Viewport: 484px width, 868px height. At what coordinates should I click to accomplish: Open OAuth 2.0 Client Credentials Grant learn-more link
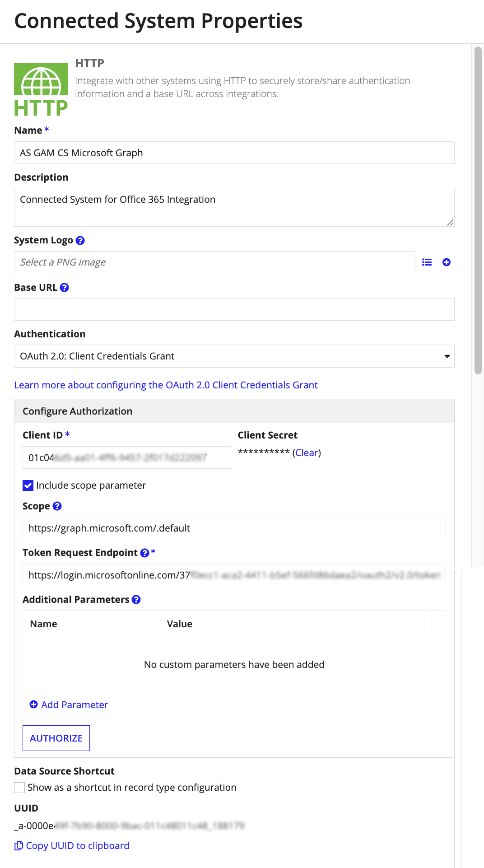point(166,385)
